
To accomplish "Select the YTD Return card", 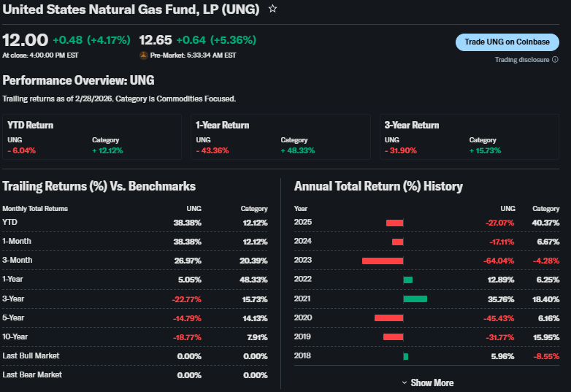I will tap(92, 137).
